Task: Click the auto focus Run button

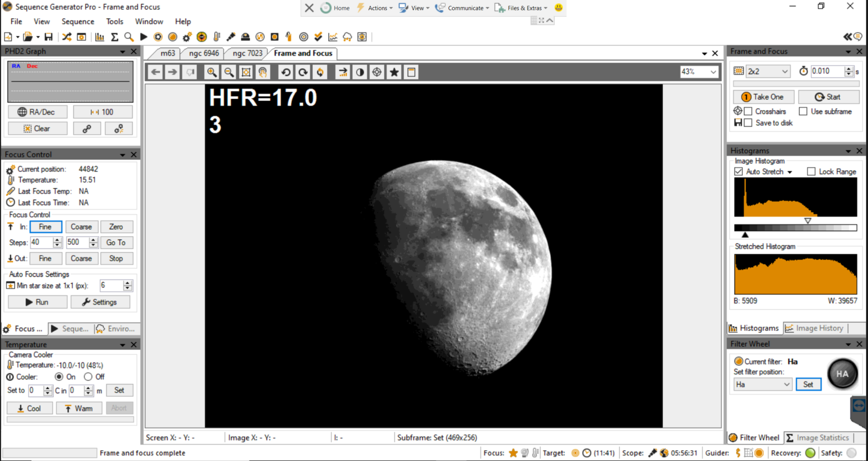Action: coord(37,302)
